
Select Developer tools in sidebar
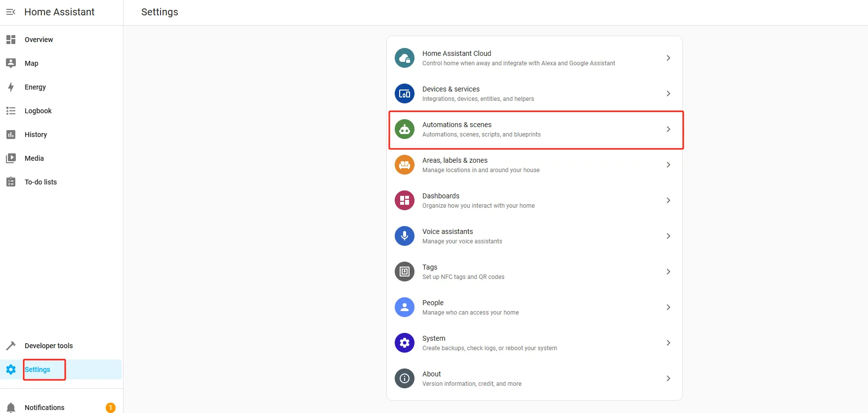(x=48, y=346)
